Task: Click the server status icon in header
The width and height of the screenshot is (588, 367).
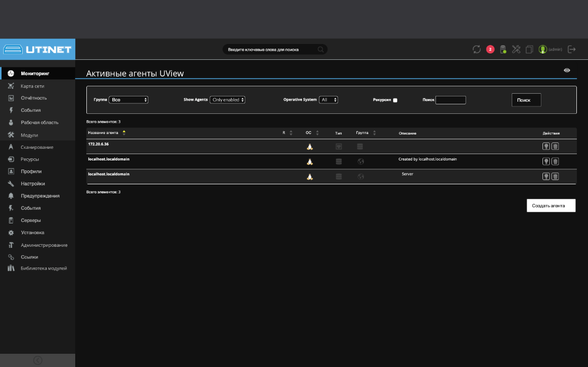Action: coord(503,49)
